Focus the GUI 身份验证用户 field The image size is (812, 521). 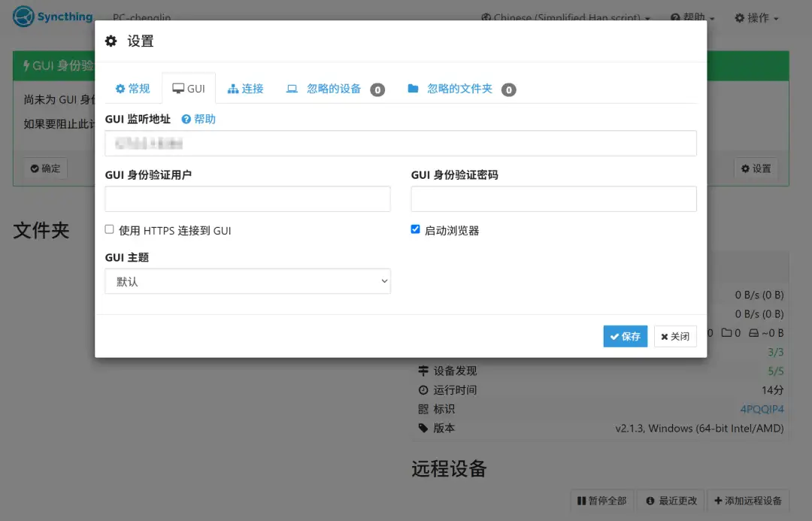[x=247, y=199]
